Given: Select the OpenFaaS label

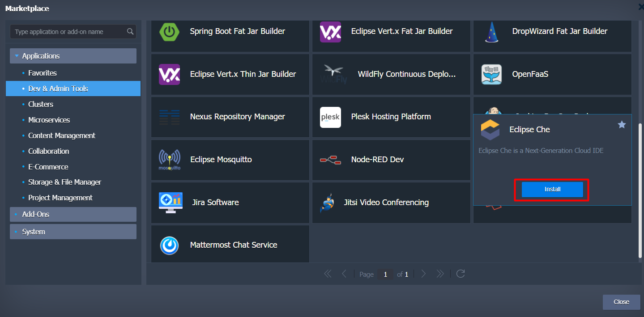Looking at the screenshot, I should (530, 74).
